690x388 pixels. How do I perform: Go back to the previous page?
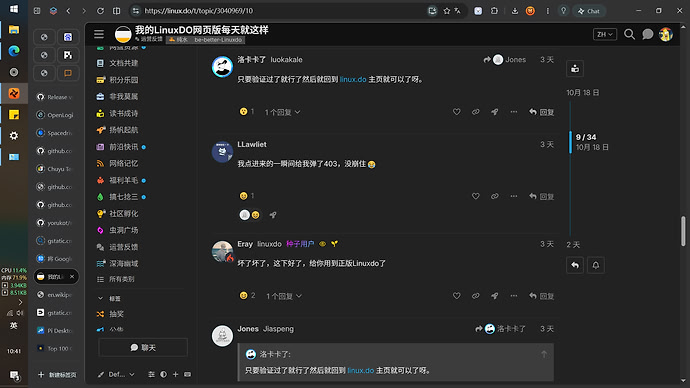click(x=68, y=11)
